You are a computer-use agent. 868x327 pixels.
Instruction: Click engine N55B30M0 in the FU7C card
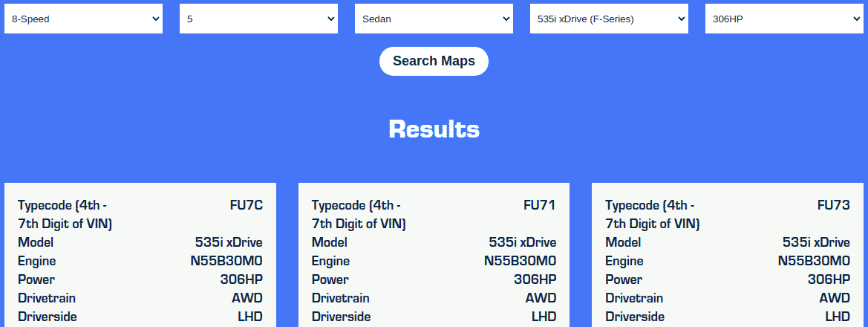point(226,261)
